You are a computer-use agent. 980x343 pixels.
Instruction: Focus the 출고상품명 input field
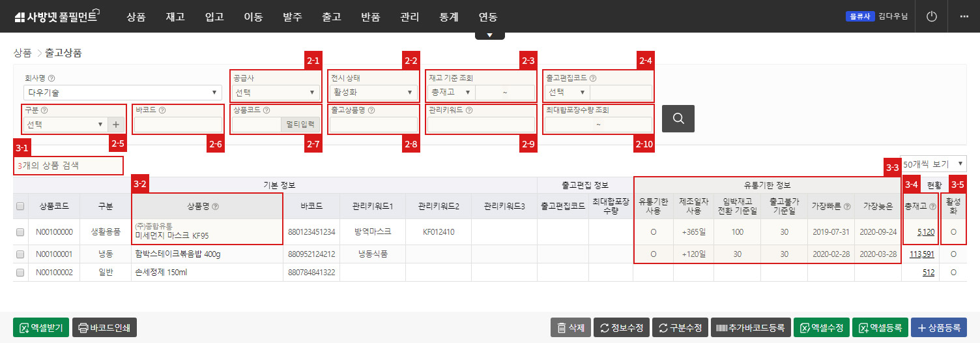(373, 124)
